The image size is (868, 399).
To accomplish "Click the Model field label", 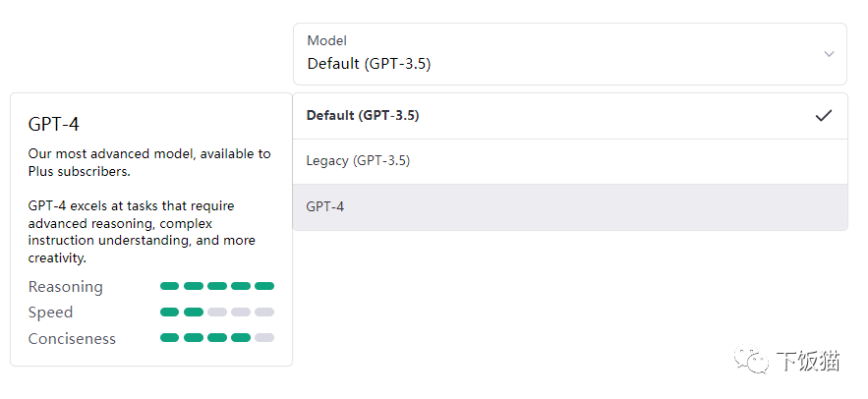I will (326, 41).
